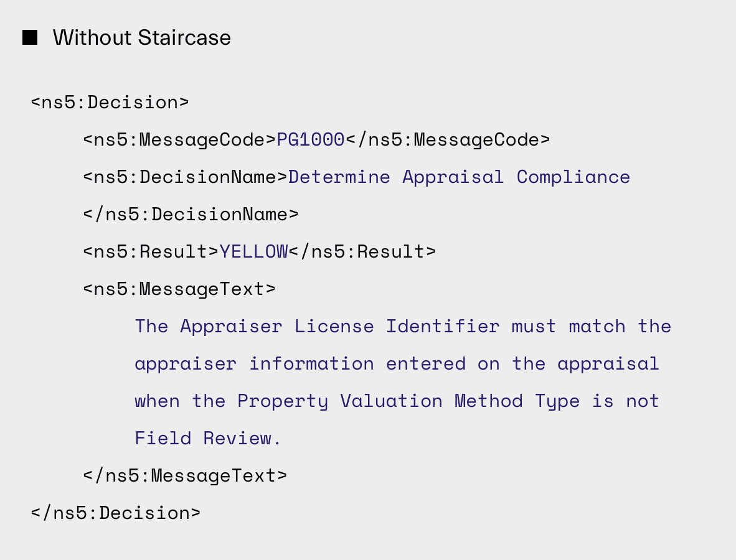Click the closing ns5:Decision tag
Image resolution: width=736 pixels, height=560 pixels.
pyautogui.click(x=115, y=513)
